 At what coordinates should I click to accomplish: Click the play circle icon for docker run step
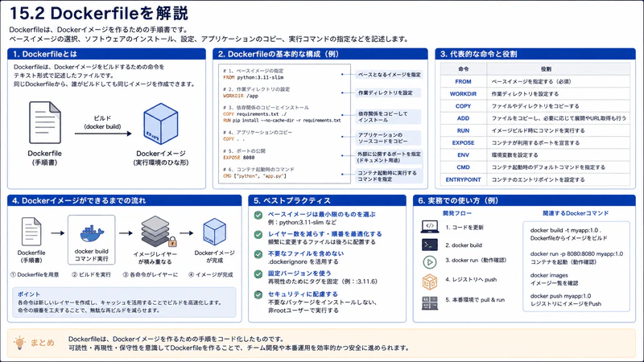click(430, 262)
